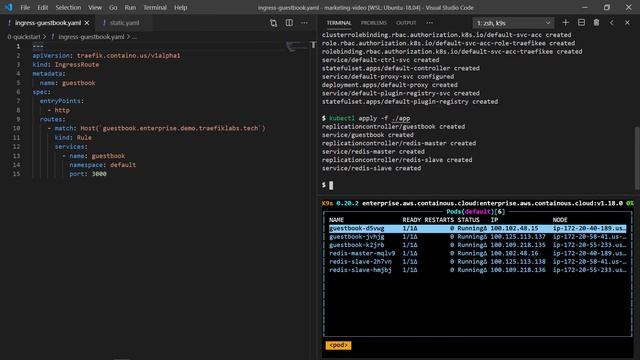The width and height of the screenshot is (640, 360).
Task: Click line 5 'name: guestbook'
Action: 67,83
